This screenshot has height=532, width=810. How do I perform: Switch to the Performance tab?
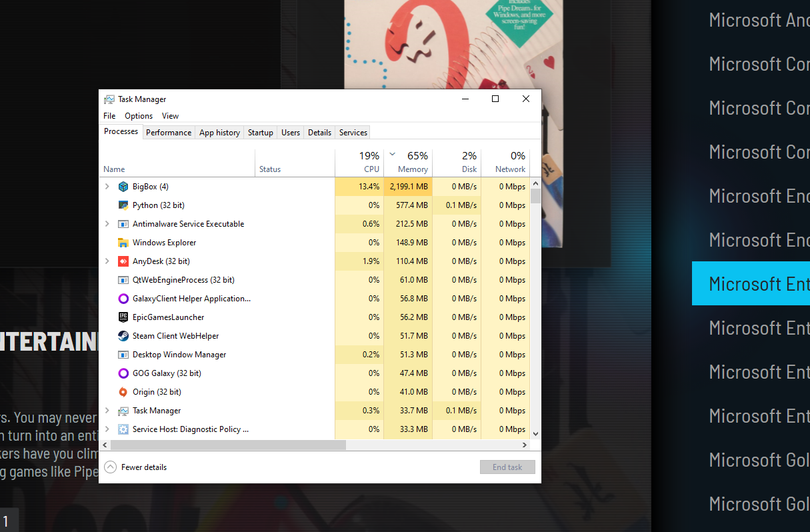169,133
